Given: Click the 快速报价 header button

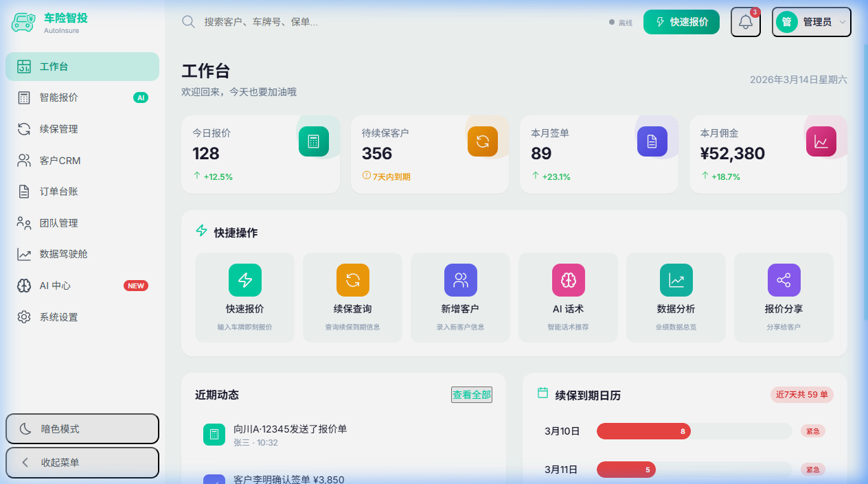Looking at the screenshot, I should pyautogui.click(x=681, y=22).
